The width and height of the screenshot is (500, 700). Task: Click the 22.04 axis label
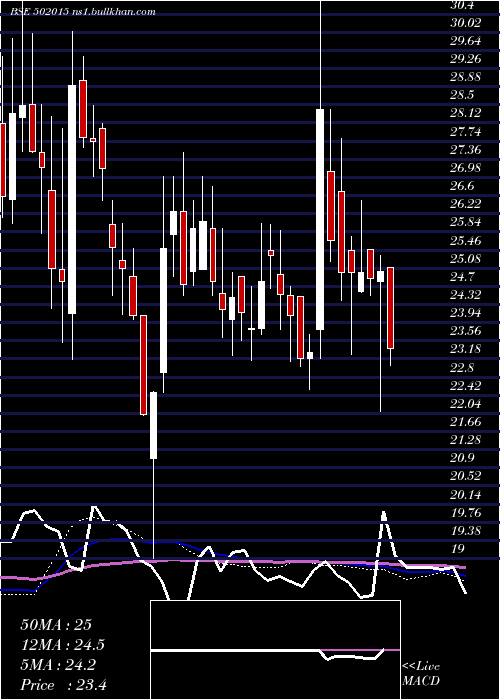(x=466, y=404)
